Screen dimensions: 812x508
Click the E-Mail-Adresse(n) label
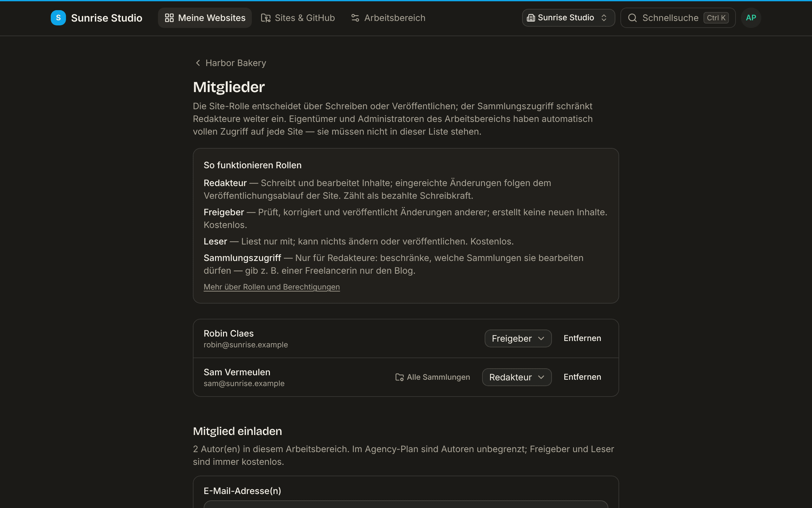(x=242, y=491)
